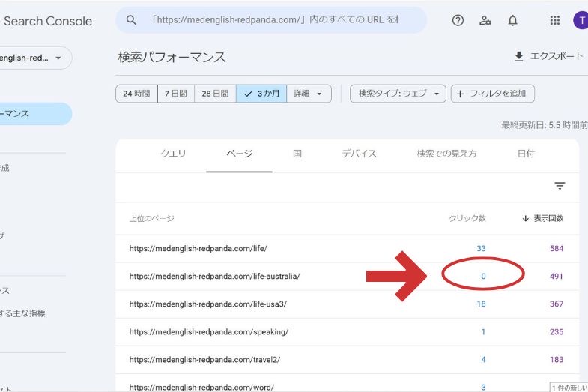Switch to the 国 tab
This screenshot has height=392, width=588.
pyautogui.click(x=297, y=154)
